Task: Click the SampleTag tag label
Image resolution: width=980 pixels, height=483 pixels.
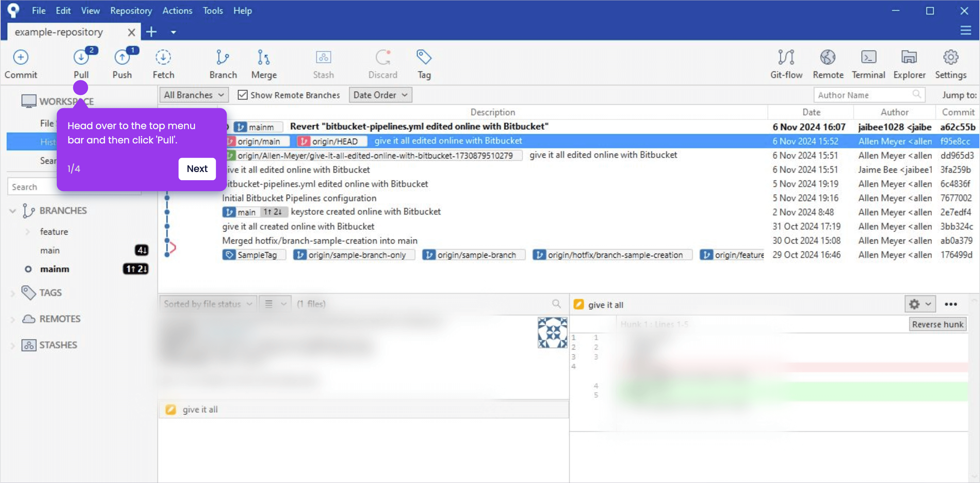Action: click(x=254, y=255)
